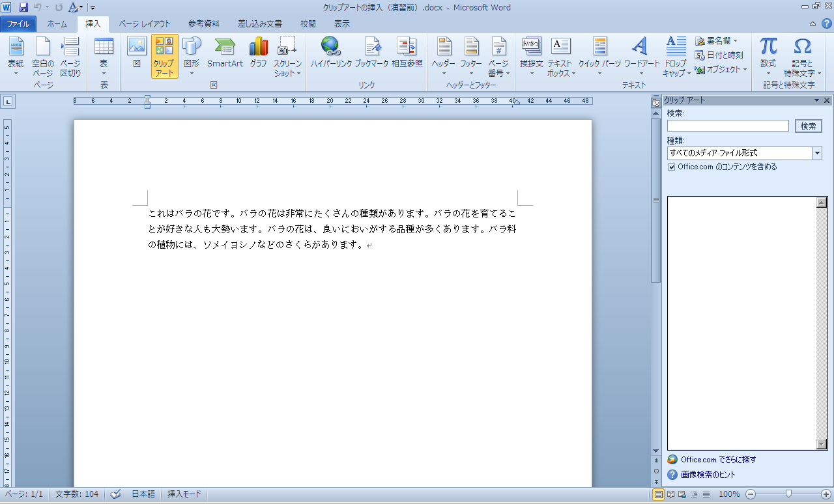The width and height of the screenshot is (834, 504).
Task: Switch to web layout view button
Action: (682, 494)
